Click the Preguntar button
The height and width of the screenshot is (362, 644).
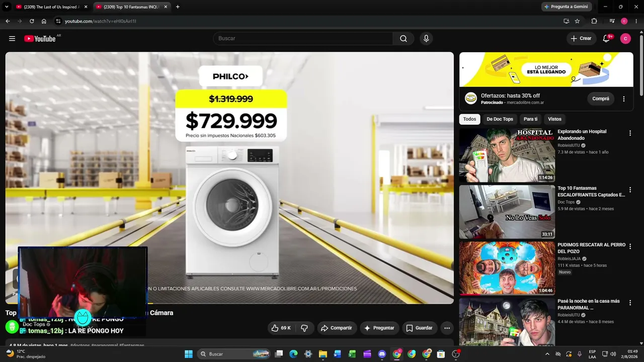point(380,328)
